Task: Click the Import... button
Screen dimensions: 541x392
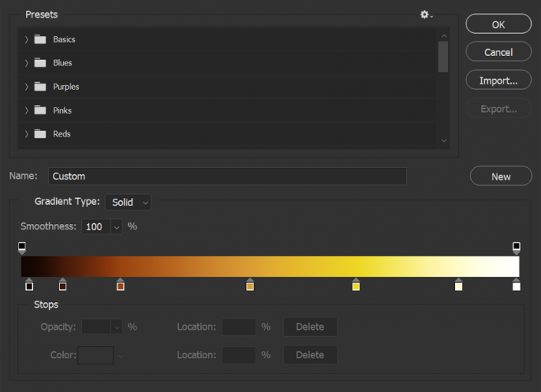Action: (x=498, y=81)
